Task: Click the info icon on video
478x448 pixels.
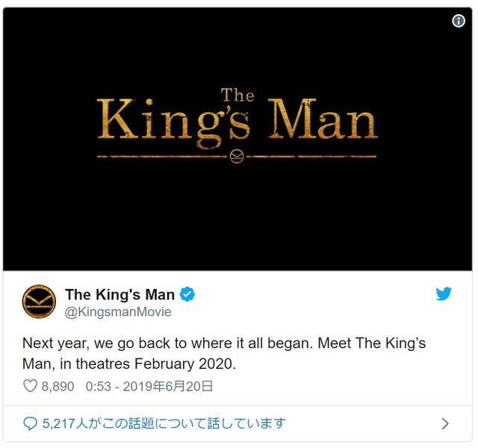Action: 458,21
